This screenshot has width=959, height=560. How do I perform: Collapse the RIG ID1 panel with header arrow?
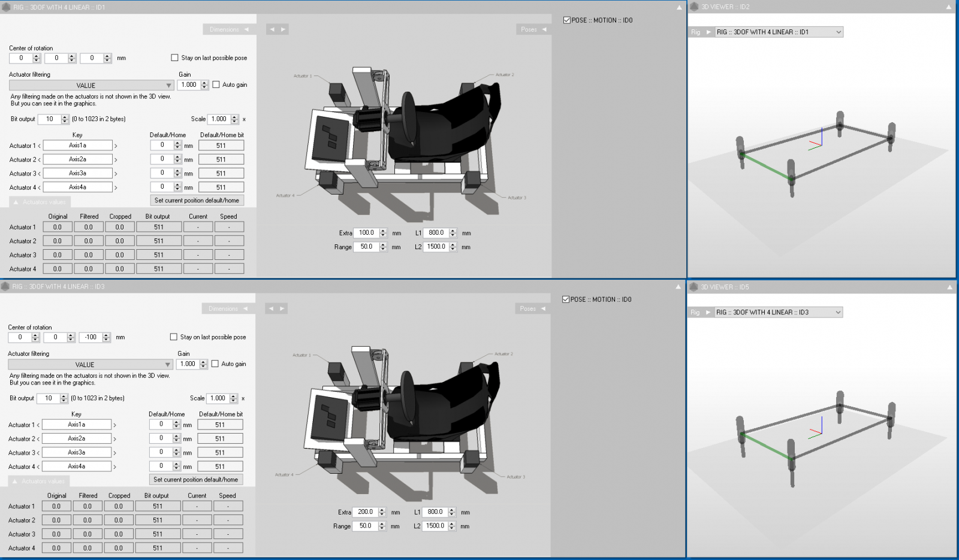point(678,8)
